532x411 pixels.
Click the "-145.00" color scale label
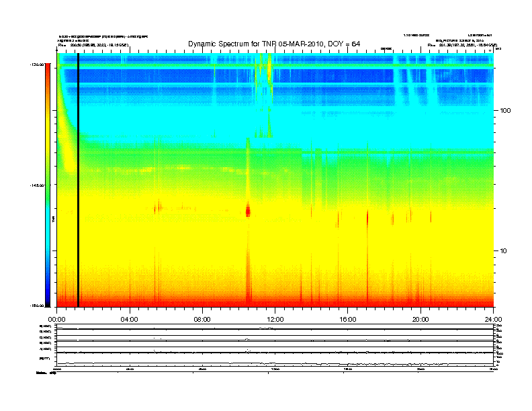36,185
